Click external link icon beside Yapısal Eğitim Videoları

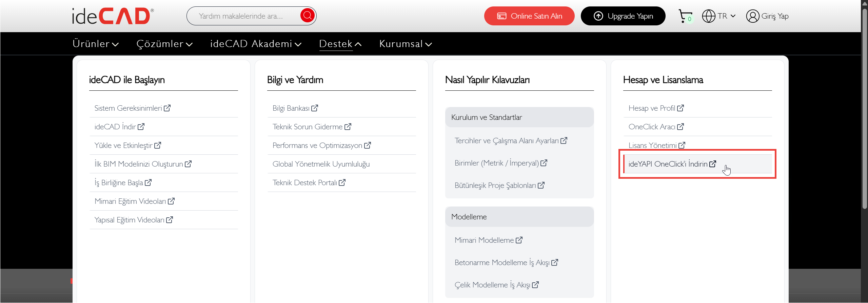click(170, 220)
